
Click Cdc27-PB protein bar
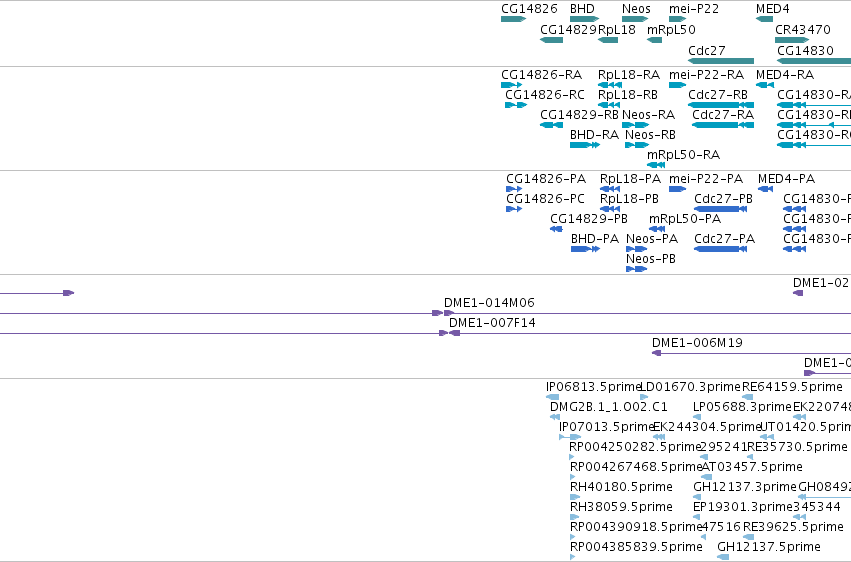tap(720, 209)
